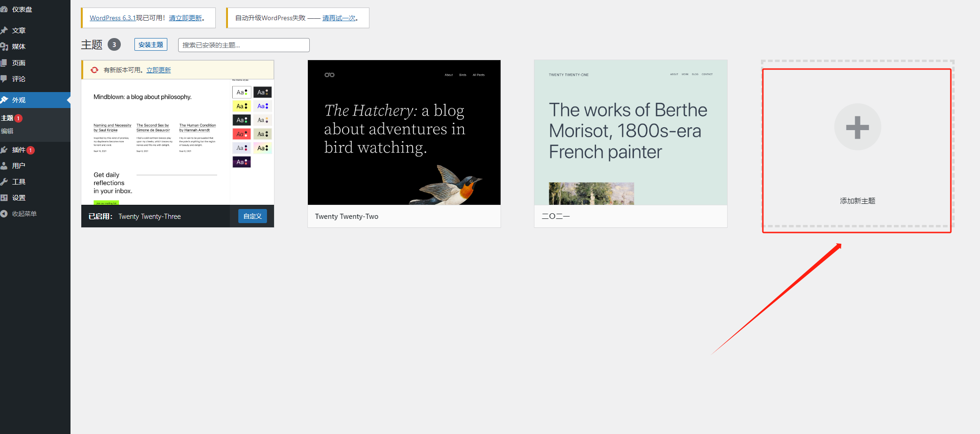Open the 编辑 submenu item
Screen dimensions: 980x434
(x=7, y=131)
